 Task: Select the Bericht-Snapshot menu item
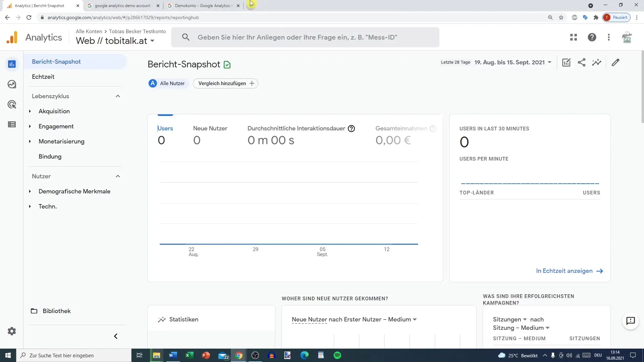(56, 61)
